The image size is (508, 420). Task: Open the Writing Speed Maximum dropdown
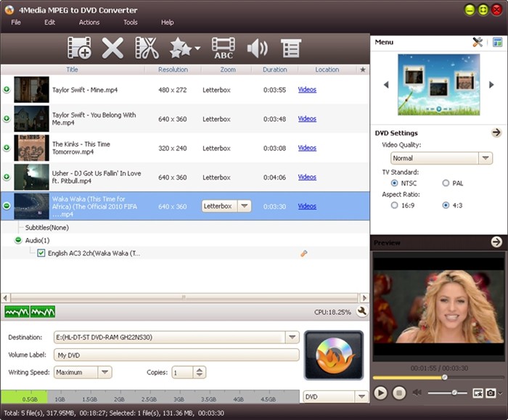(x=105, y=372)
